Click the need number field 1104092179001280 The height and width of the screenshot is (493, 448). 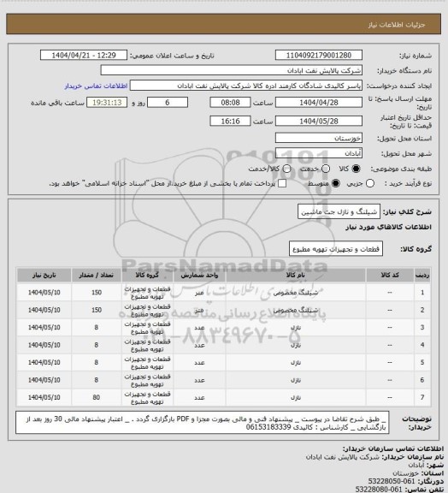(319, 56)
